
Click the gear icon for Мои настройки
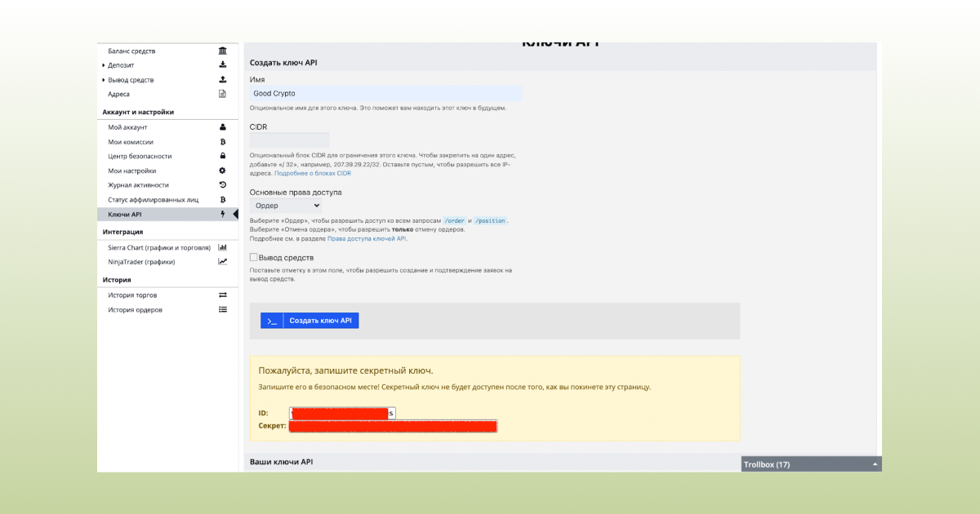coord(222,171)
